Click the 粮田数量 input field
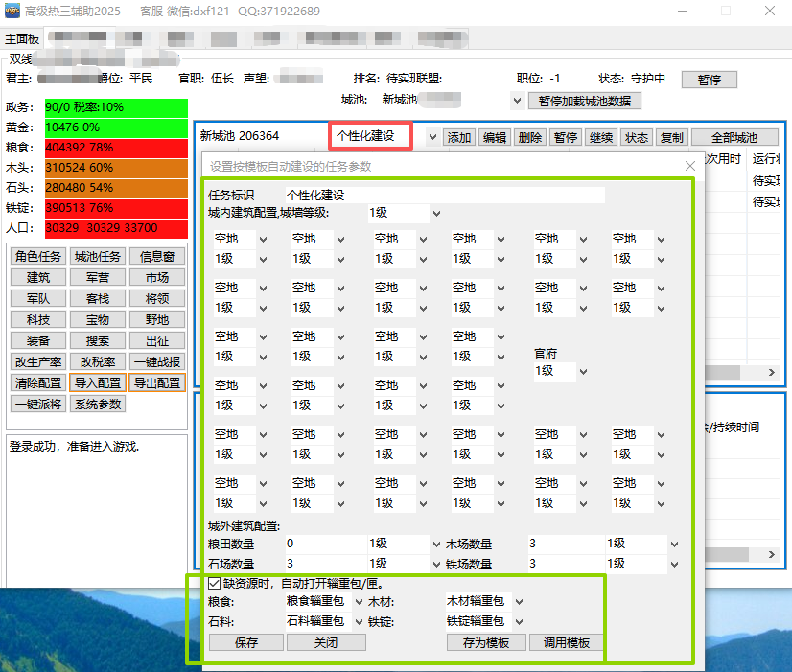Image resolution: width=792 pixels, height=672 pixels. pos(322,545)
